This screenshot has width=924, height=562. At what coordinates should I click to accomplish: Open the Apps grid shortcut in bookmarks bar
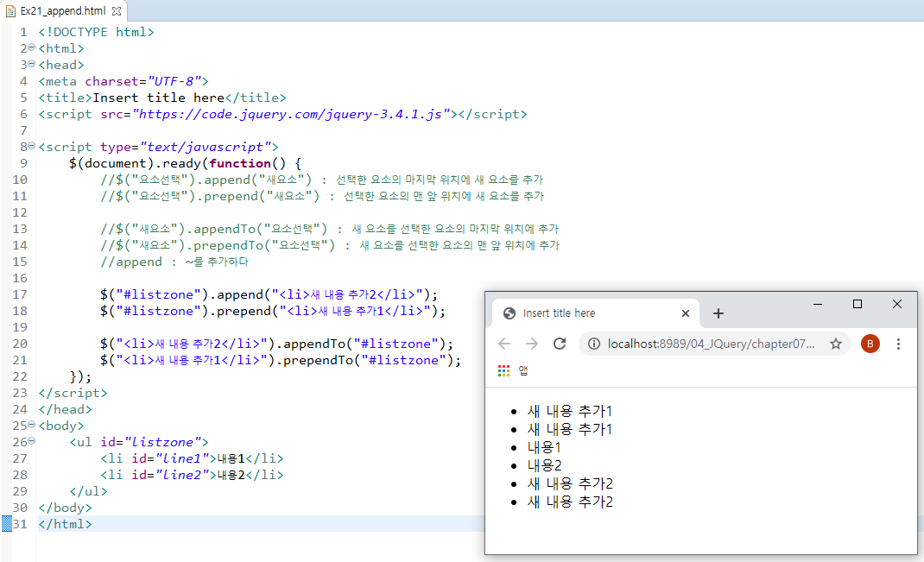(x=503, y=370)
